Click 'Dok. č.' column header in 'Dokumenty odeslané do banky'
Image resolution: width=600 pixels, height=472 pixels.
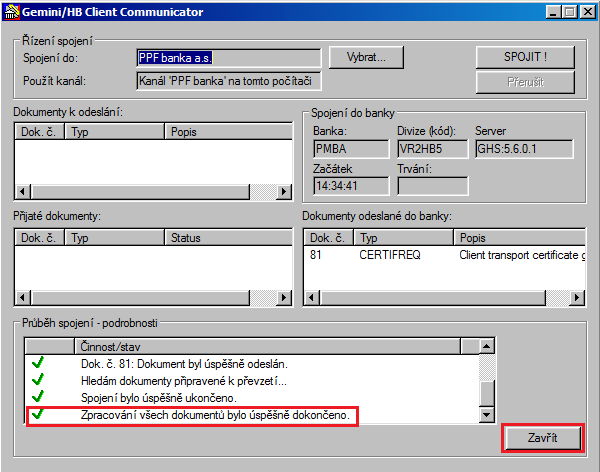[x=329, y=238]
